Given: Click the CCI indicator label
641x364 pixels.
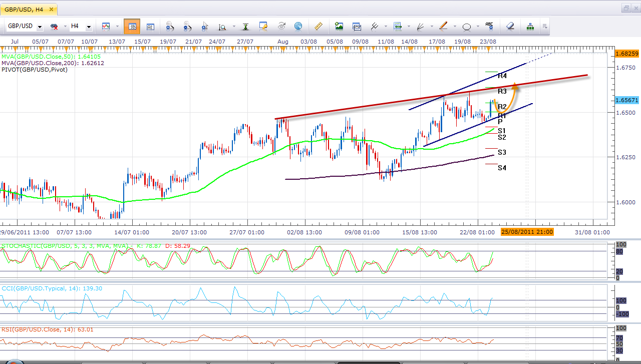Looking at the screenshot, I should (x=52, y=288).
